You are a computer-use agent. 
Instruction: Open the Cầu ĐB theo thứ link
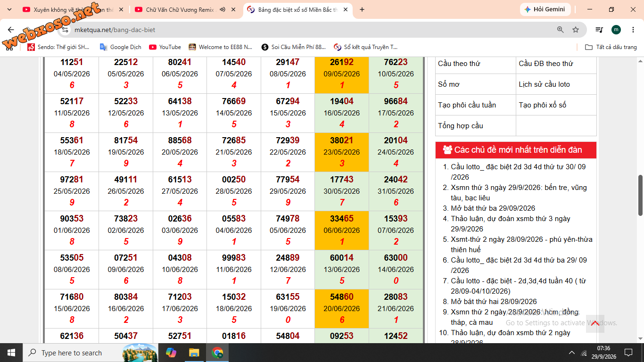(546, 64)
